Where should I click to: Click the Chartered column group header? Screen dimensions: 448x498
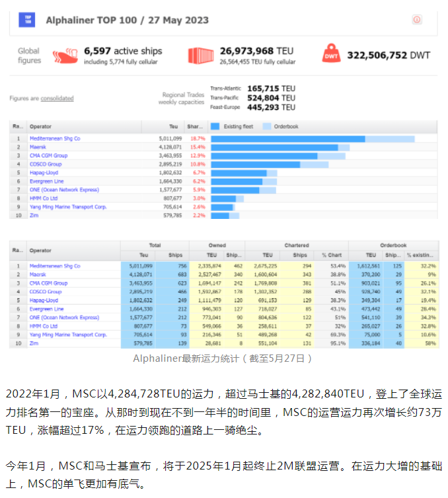pyautogui.click(x=297, y=245)
